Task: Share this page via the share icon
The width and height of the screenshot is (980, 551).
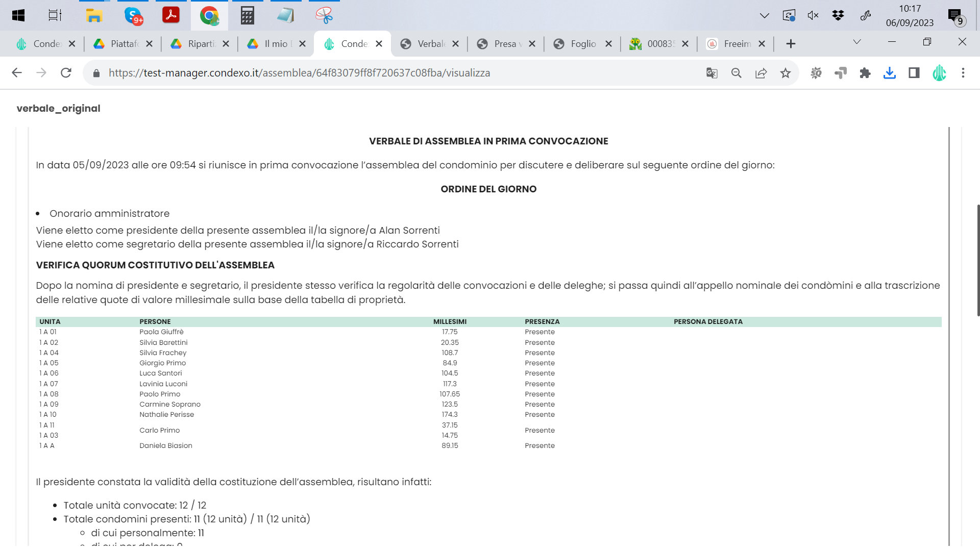Action: tap(761, 73)
